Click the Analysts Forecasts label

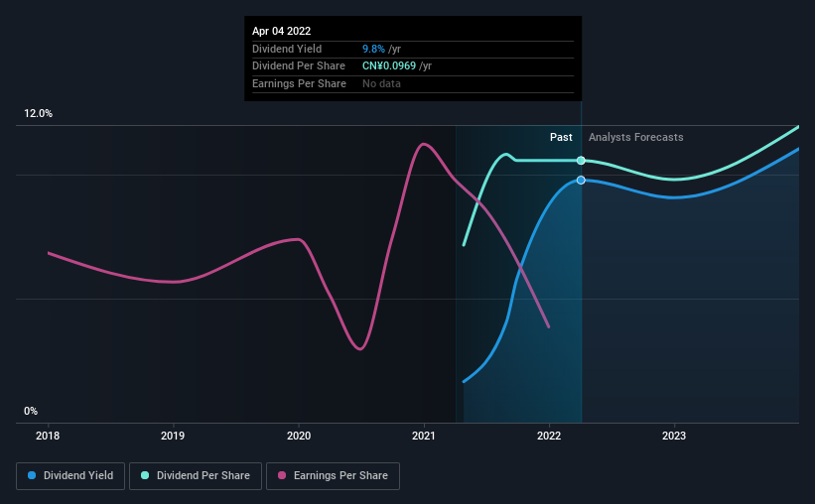(635, 137)
